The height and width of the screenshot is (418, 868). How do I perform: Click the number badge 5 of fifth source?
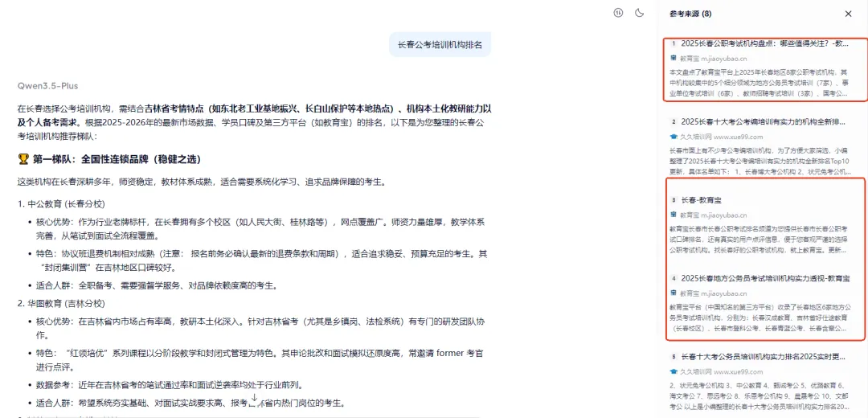pyautogui.click(x=674, y=357)
